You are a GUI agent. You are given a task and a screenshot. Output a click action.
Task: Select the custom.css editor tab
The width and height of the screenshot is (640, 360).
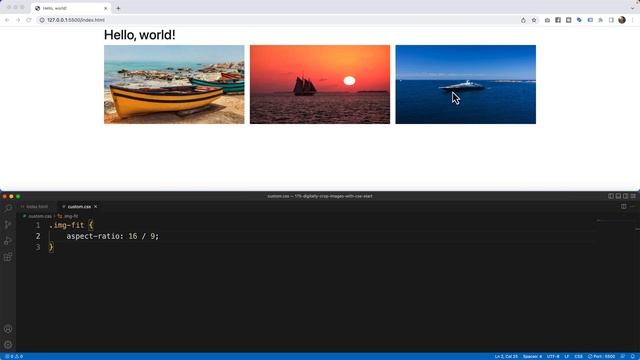pyautogui.click(x=79, y=207)
